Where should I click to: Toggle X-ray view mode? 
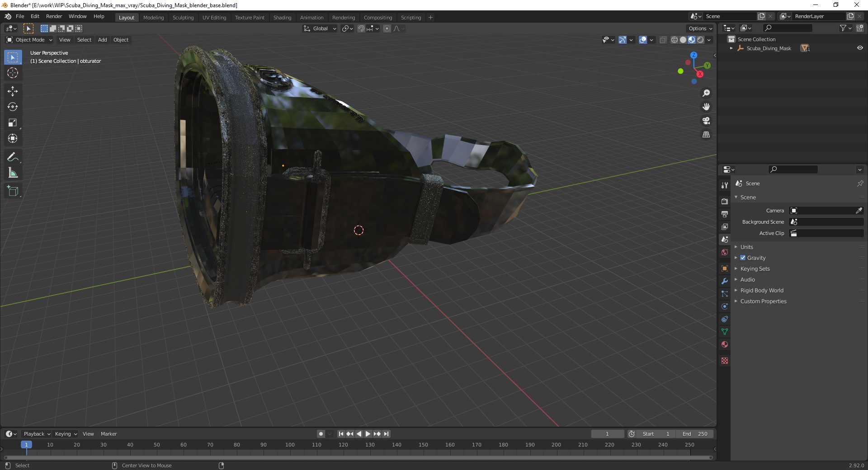(663, 40)
